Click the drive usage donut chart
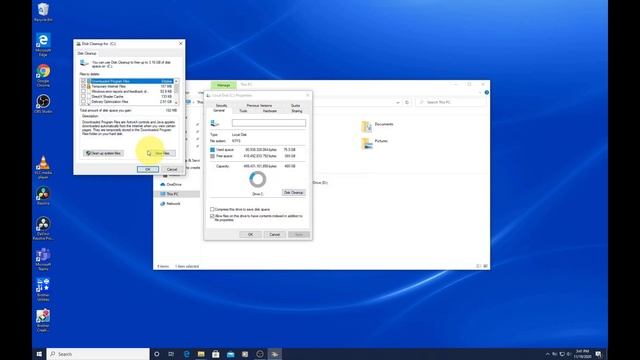Viewport: 640px width, 360px height. (258, 179)
